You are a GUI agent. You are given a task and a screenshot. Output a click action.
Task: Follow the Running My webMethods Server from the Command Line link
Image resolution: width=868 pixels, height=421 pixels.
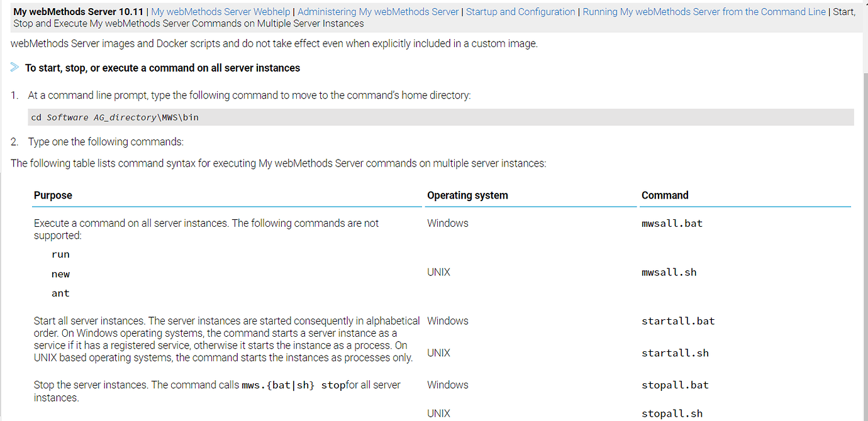click(704, 12)
